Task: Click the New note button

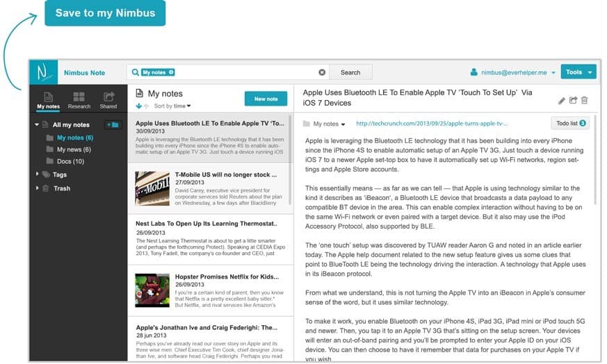Action: (266, 99)
